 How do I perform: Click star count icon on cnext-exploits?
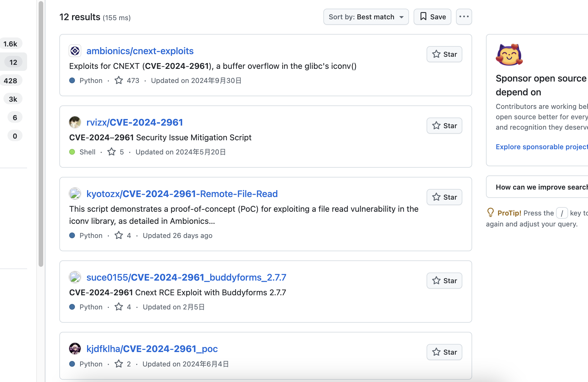click(x=119, y=80)
